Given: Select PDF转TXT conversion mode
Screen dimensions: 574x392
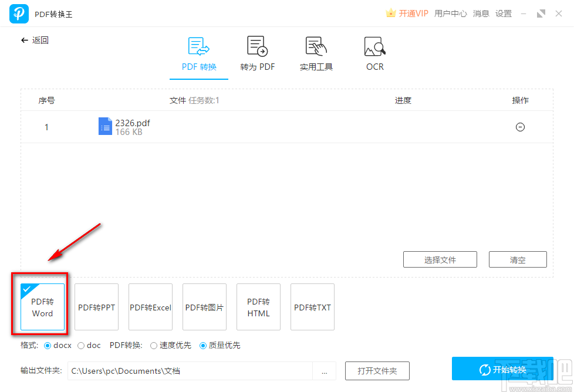Looking at the screenshot, I should point(312,307).
